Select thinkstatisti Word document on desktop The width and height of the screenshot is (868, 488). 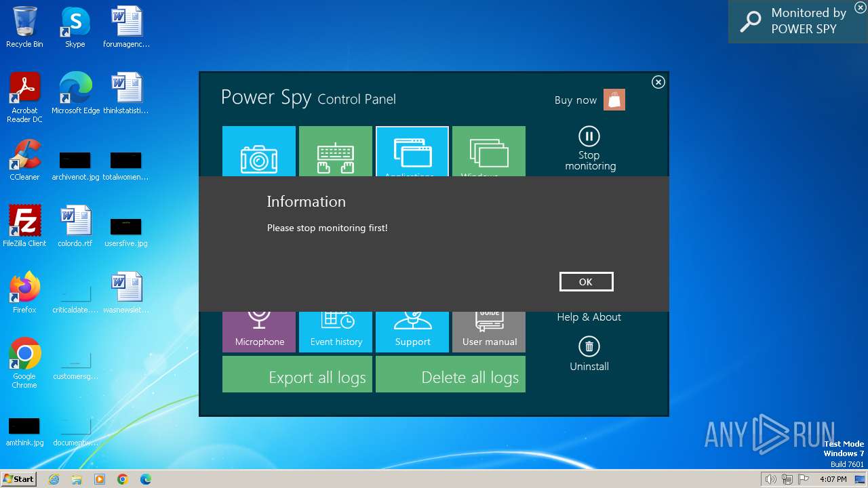126,94
